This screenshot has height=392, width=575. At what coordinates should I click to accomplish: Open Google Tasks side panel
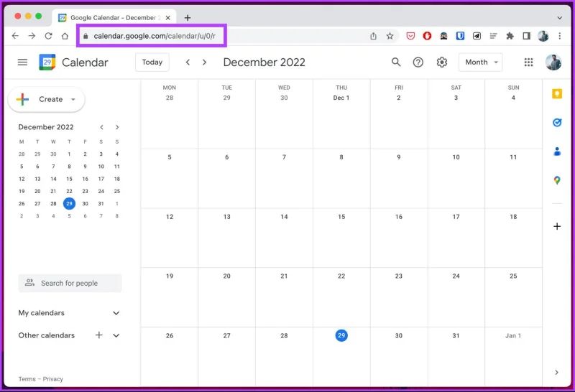(x=557, y=122)
